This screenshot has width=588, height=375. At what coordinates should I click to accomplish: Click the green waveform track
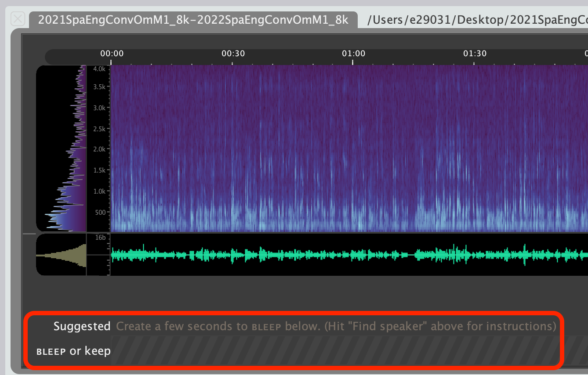[347, 255]
